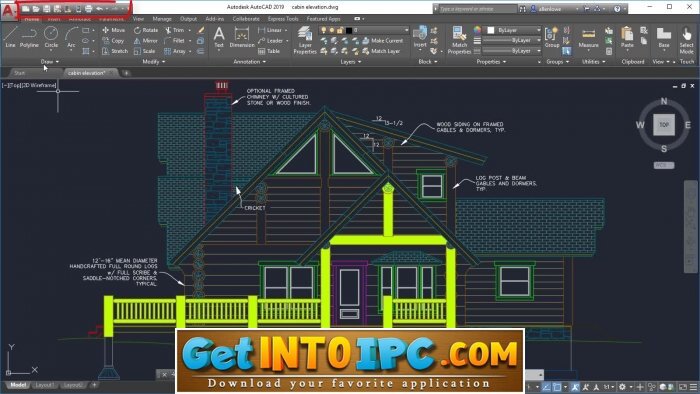The width and height of the screenshot is (700, 394).
Task: Toggle annotation monitor plus icon
Action: tap(640, 387)
